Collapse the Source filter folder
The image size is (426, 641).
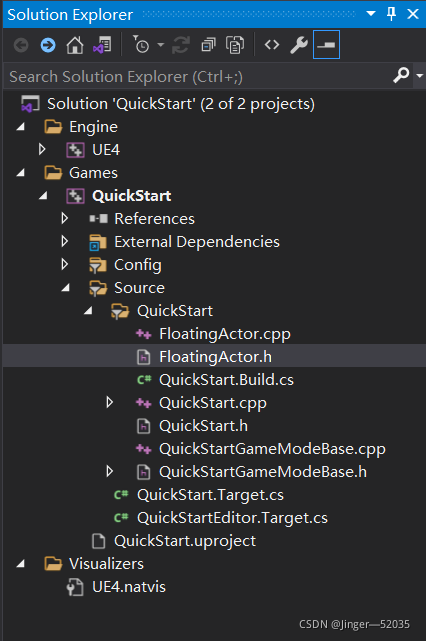(x=66, y=288)
